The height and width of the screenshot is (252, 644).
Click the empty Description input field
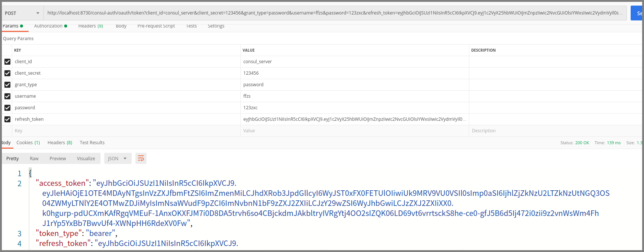(556, 131)
